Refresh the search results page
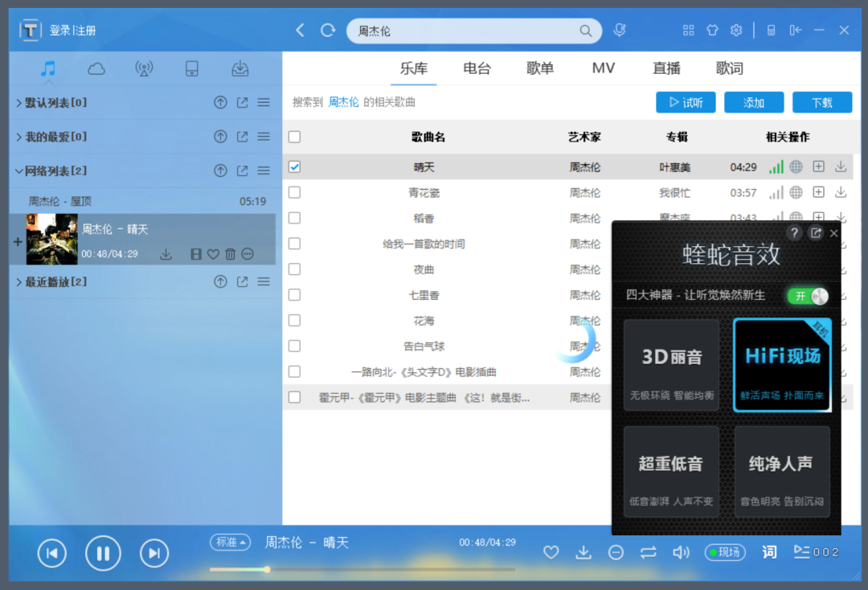 pyautogui.click(x=328, y=31)
